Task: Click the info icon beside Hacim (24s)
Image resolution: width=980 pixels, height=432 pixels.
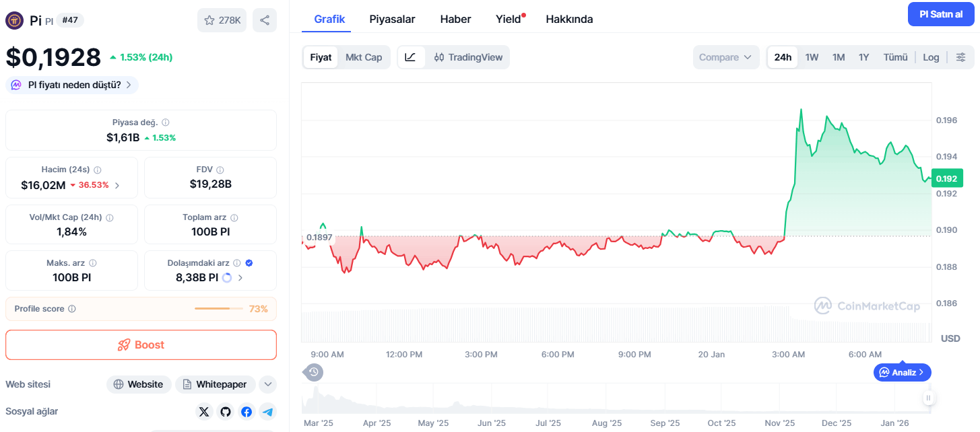Action: 97,170
